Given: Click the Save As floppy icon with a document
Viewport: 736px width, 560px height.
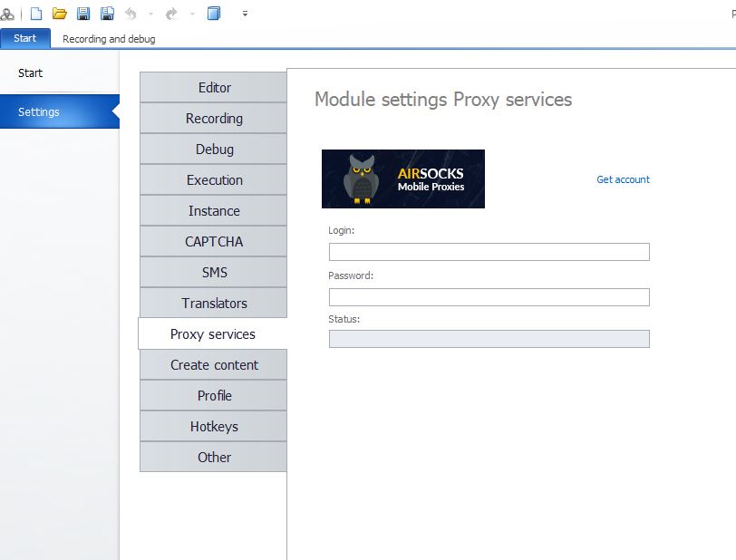Looking at the screenshot, I should [x=107, y=14].
